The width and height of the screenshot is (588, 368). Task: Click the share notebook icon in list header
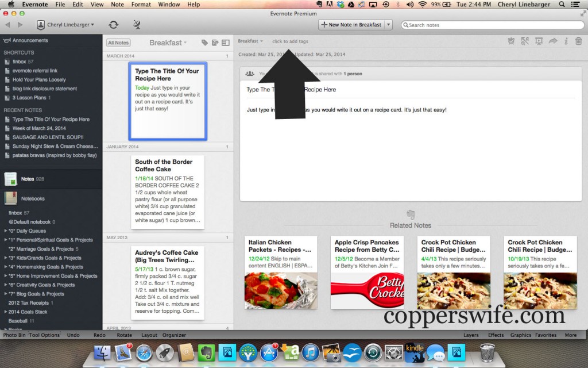[215, 43]
